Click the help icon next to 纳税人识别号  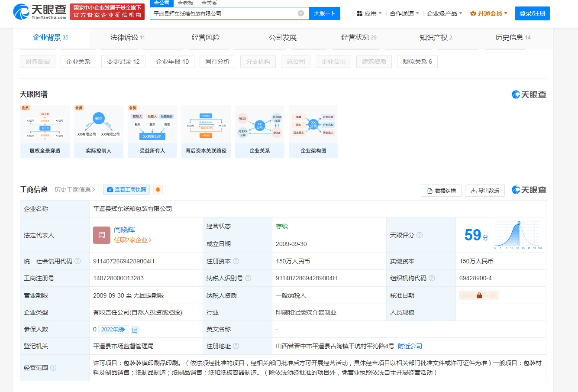(x=248, y=278)
